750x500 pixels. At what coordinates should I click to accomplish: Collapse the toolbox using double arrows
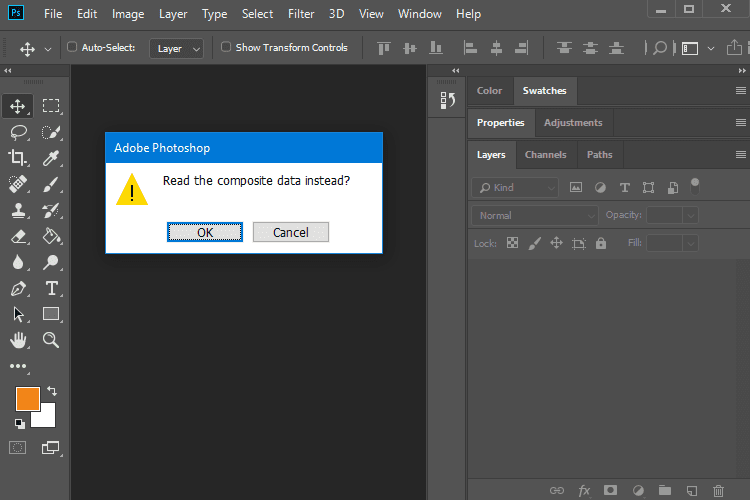click(x=8, y=70)
